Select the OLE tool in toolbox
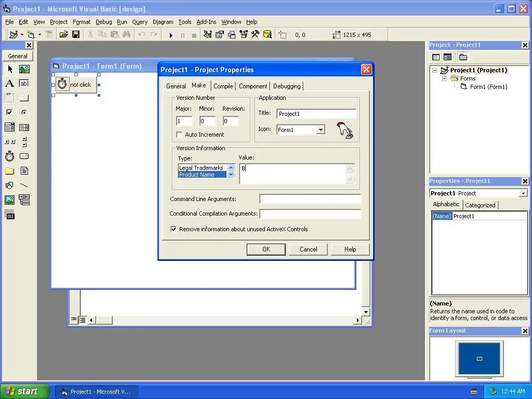 (x=10, y=215)
